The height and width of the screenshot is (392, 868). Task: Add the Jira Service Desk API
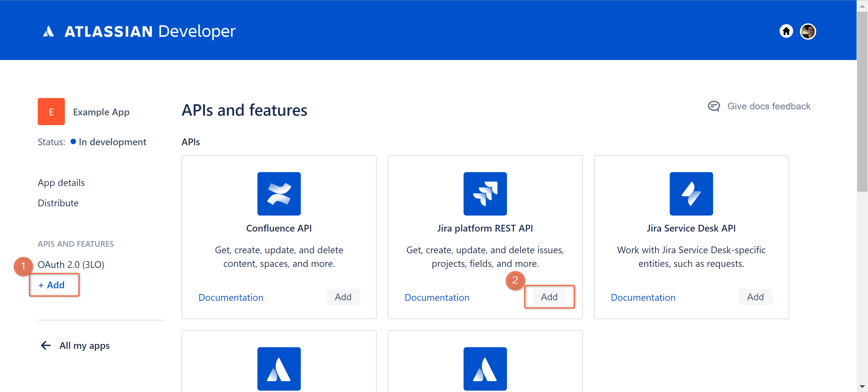(x=755, y=297)
